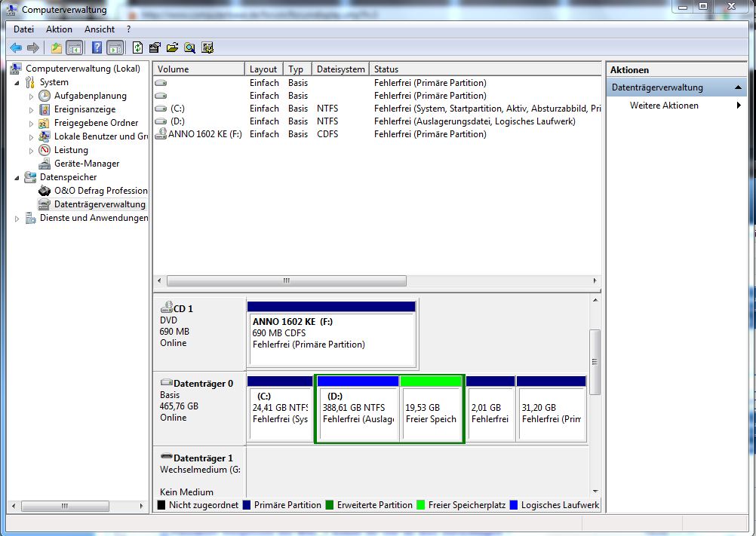Image resolution: width=756 pixels, height=536 pixels.
Task: Select Lokale Benutzer und Gruppen node
Action: [101, 136]
